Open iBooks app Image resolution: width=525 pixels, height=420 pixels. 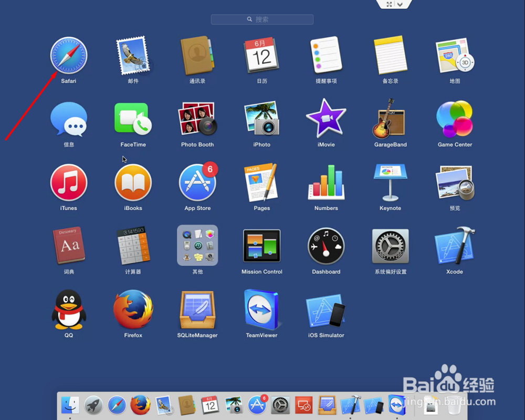point(133,183)
